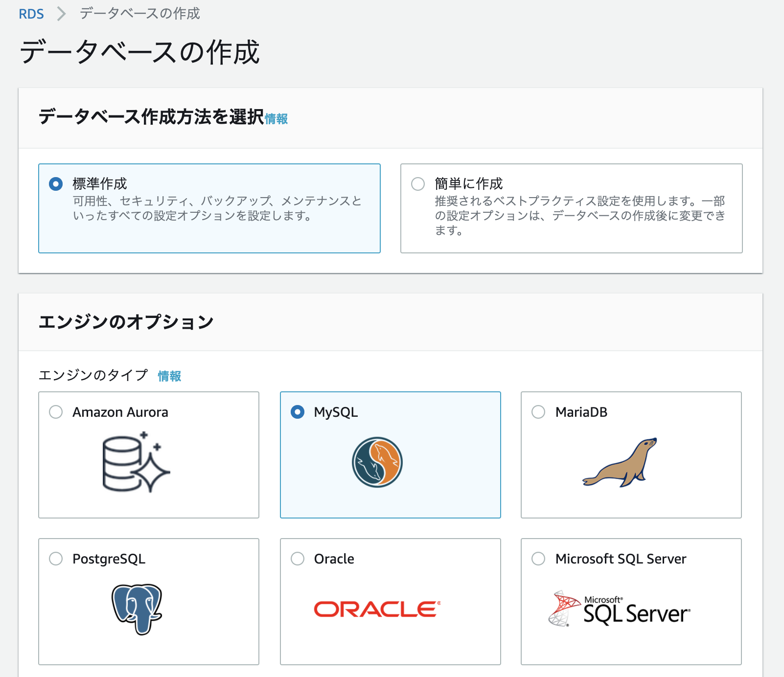The width and height of the screenshot is (784, 677).
Task: Select the MySQL engine card
Action: [x=390, y=455]
